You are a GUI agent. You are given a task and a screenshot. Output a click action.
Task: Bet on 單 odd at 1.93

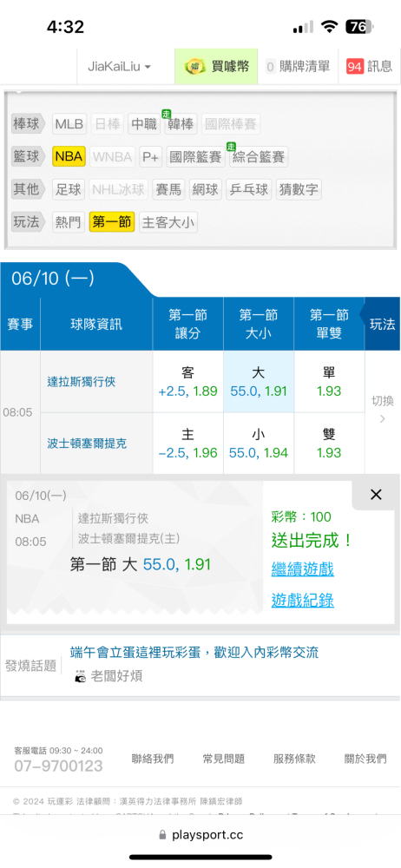pyautogui.click(x=329, y=381)
